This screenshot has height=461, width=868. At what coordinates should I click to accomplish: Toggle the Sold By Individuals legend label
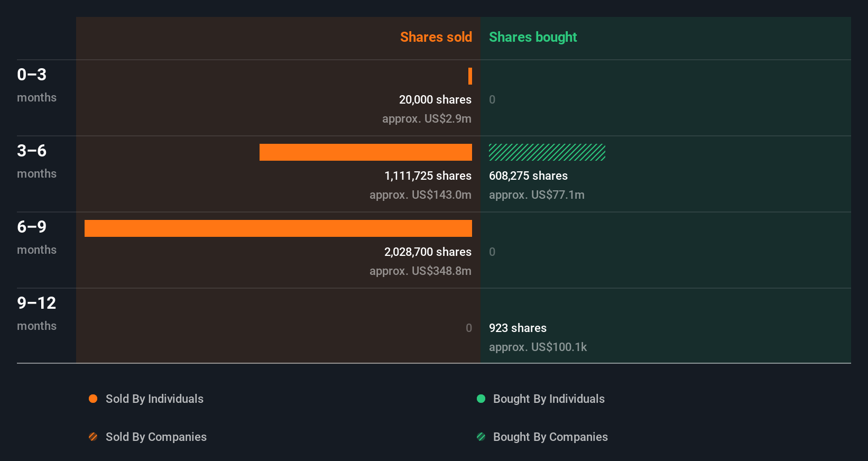(x=154, y=399)
